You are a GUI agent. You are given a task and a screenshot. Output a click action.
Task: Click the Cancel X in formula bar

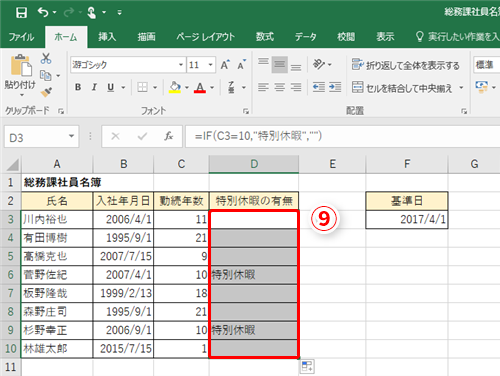115,136
